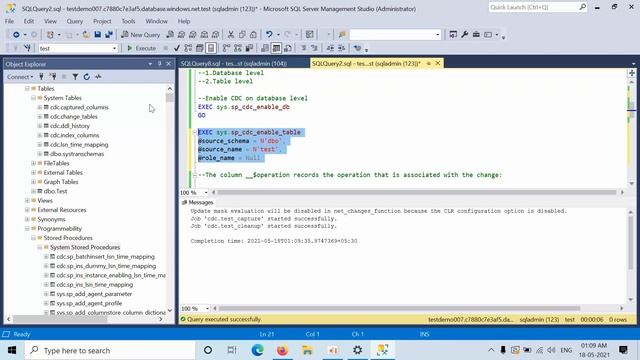Click the Paste clipboard icon

[253, 35]
